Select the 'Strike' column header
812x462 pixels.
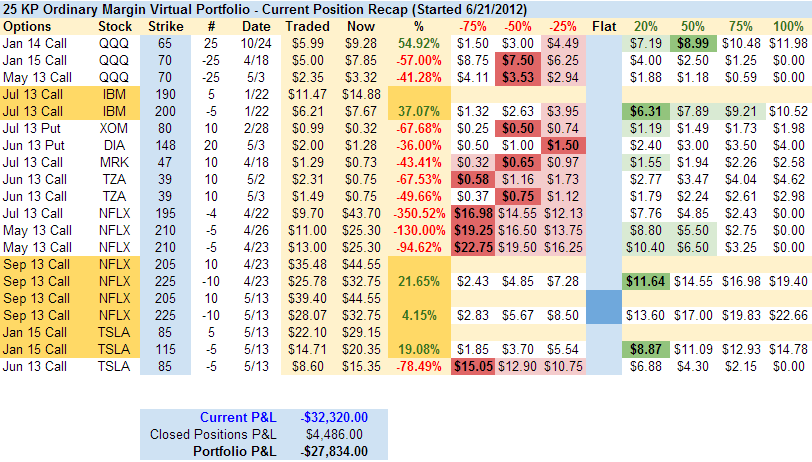tap(166, 25)
